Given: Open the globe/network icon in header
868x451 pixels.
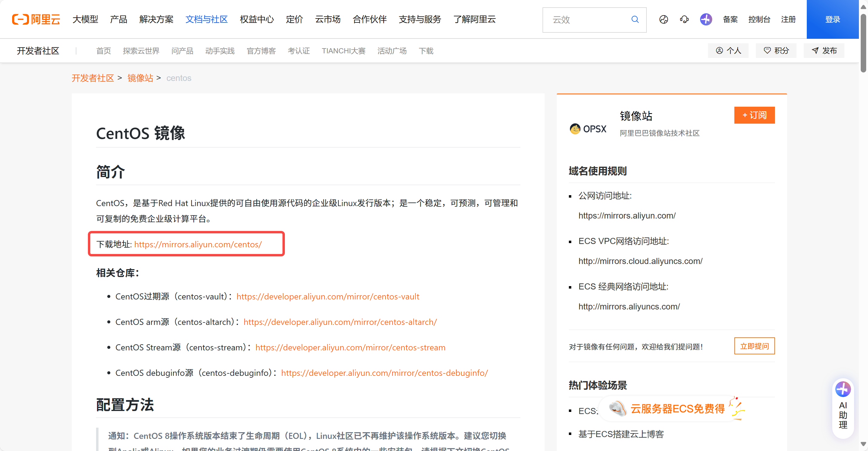Looking at the screenshot, I should coord(663,20).
